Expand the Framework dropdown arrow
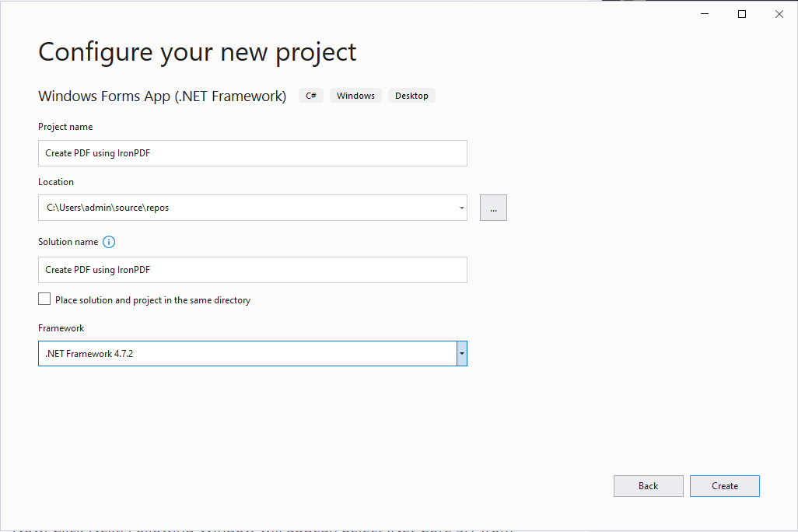Screen dimensions: 798x532 (x=462, y=354)
